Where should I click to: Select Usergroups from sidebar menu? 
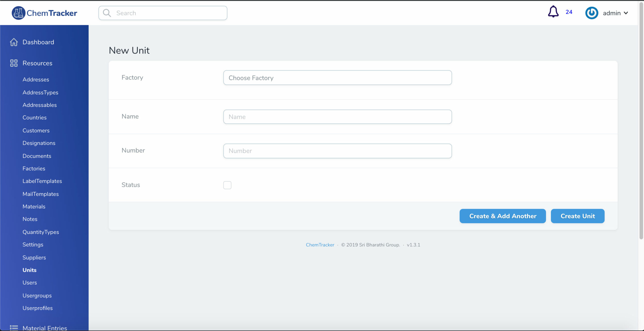(x=37, y=296)
